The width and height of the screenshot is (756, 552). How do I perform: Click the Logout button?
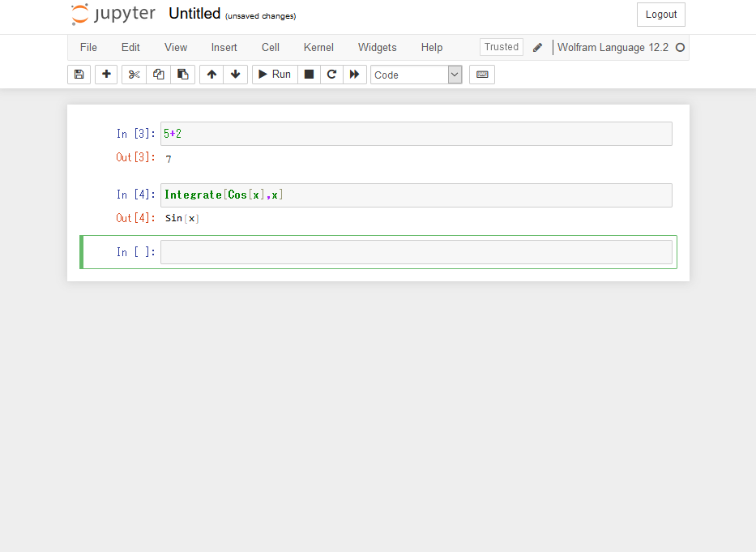pyautogui.click(x=661, y=15)
